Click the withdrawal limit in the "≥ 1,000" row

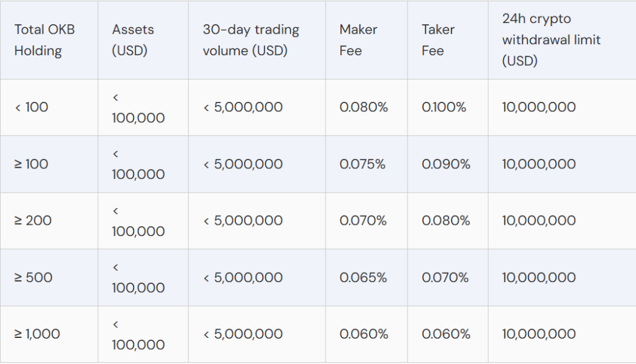pyautogui.click(x=538, y=334)
